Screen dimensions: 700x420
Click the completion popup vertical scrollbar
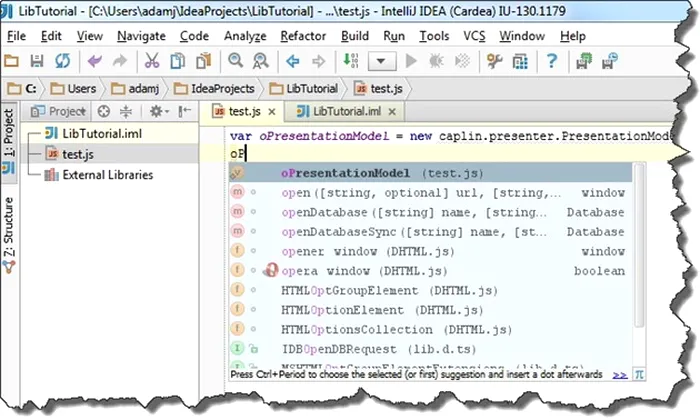click(639, 245)
